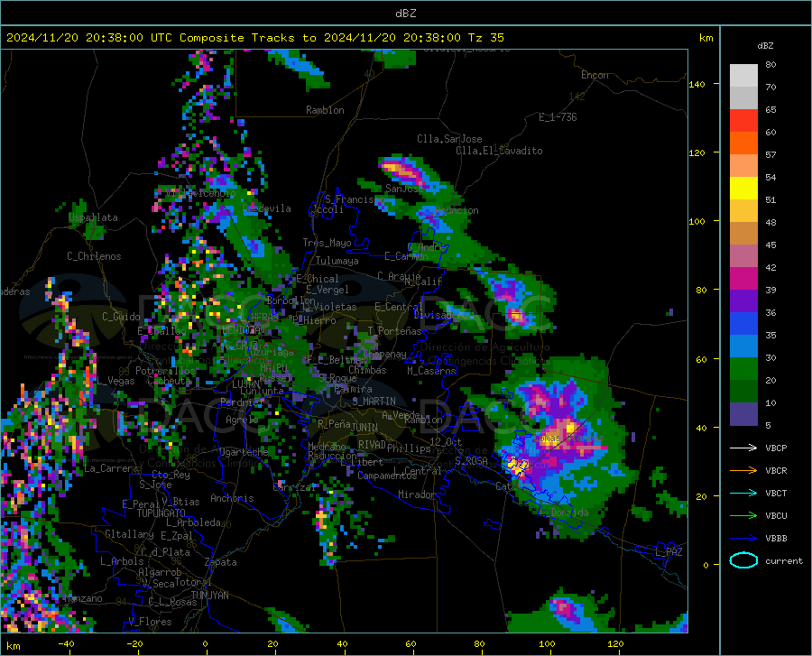Click the Encon place label

coord(595,75)
